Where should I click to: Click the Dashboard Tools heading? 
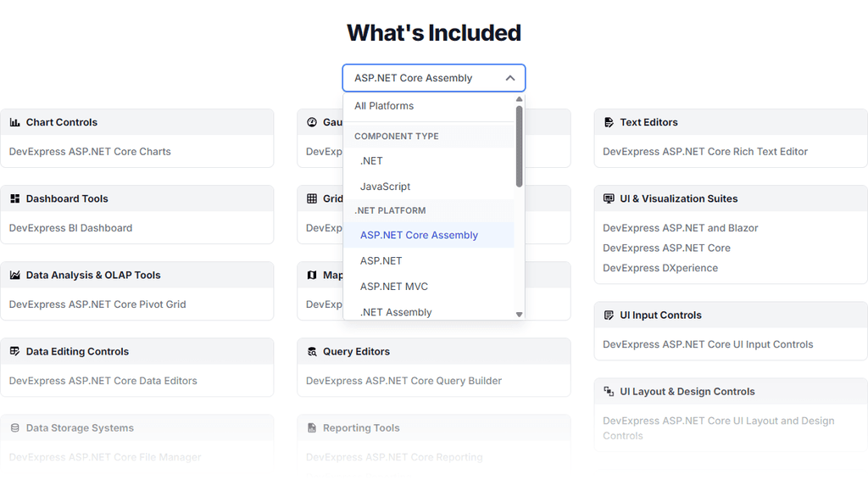tap(67, 198)
